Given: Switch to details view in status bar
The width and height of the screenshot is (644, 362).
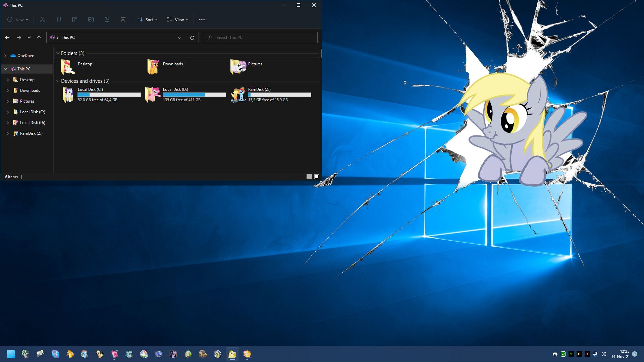Looking at the screenshot, I should tap(309, 177).
